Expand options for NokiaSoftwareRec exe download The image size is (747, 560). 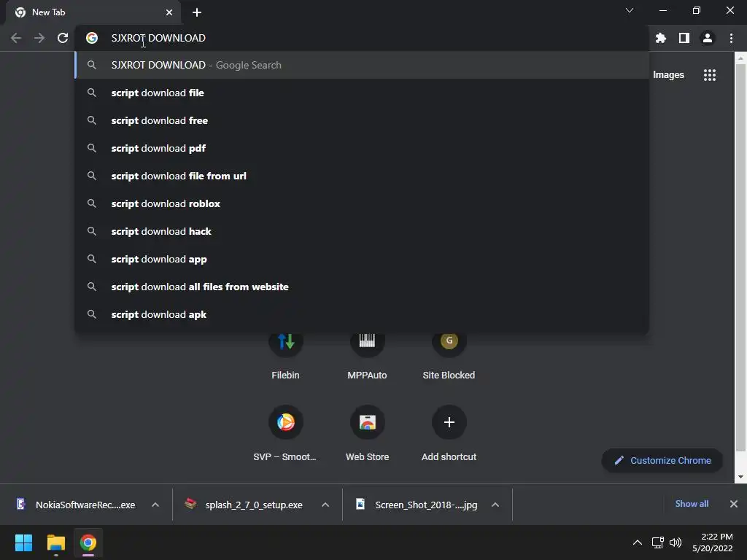(x=155, y=505)
